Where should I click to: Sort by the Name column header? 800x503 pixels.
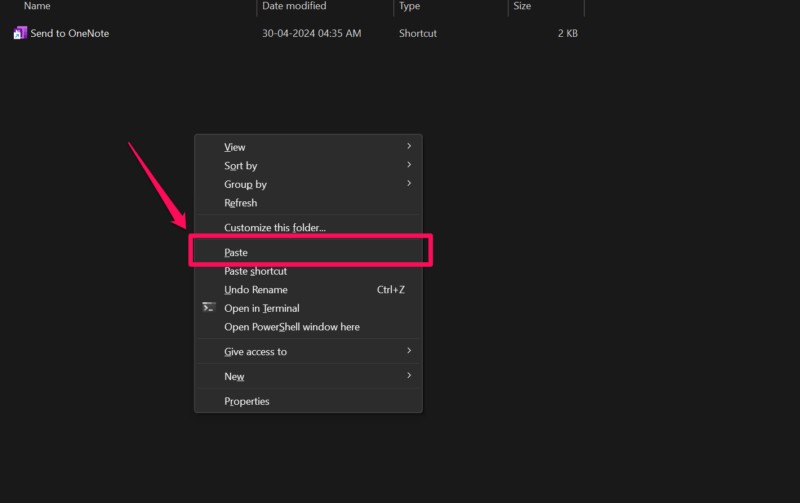tap(37, 6)
